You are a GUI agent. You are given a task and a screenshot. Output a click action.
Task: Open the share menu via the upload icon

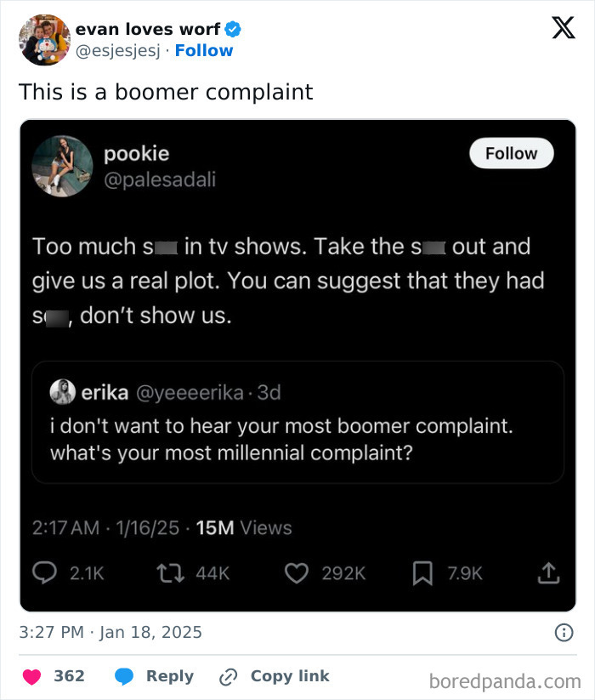(x=547, y=573)
